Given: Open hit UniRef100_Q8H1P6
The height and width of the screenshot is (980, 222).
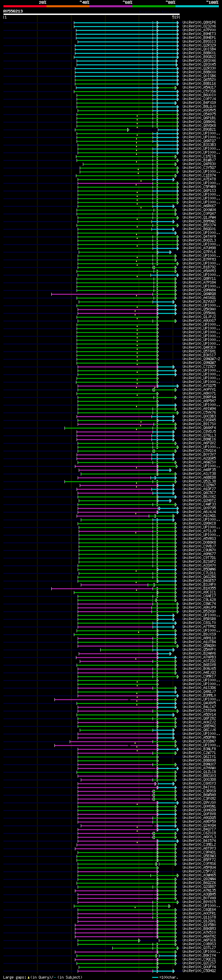Looking at the screenshot, I should pos(199,23).
